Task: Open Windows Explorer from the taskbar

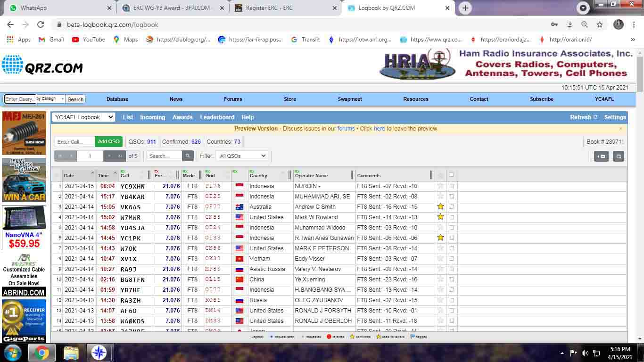Action: [71, 353]
